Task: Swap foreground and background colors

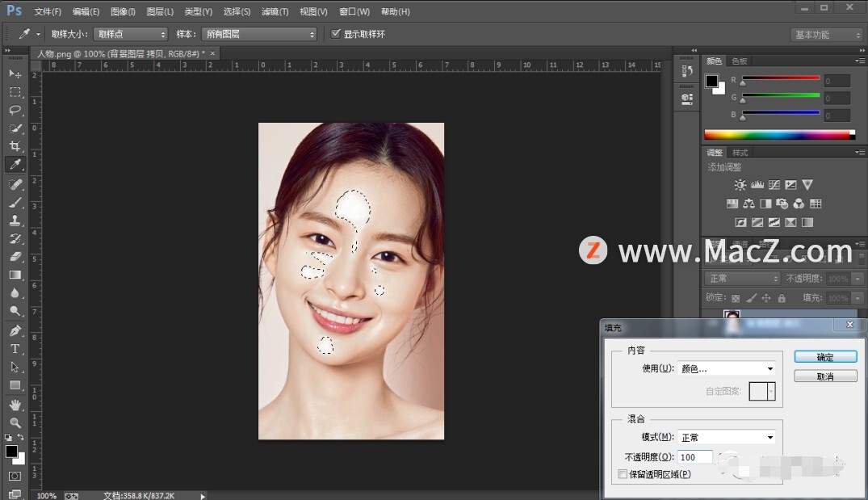Action: 20,438
